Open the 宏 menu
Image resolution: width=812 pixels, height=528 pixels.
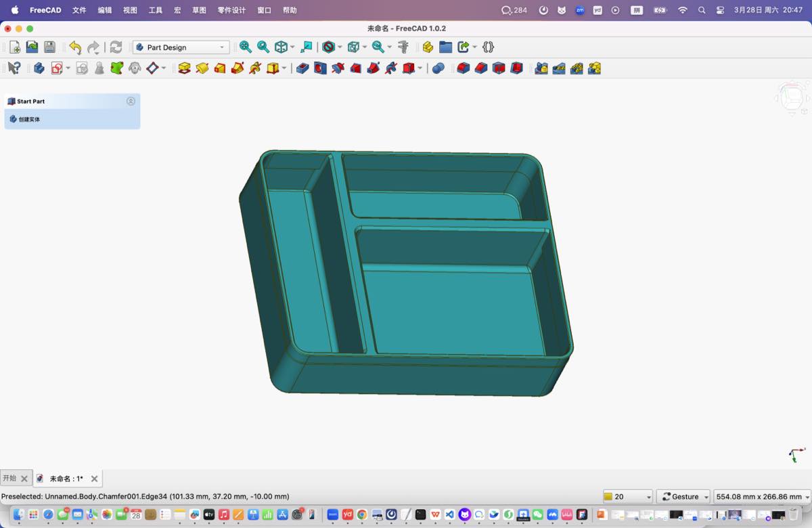177,10
